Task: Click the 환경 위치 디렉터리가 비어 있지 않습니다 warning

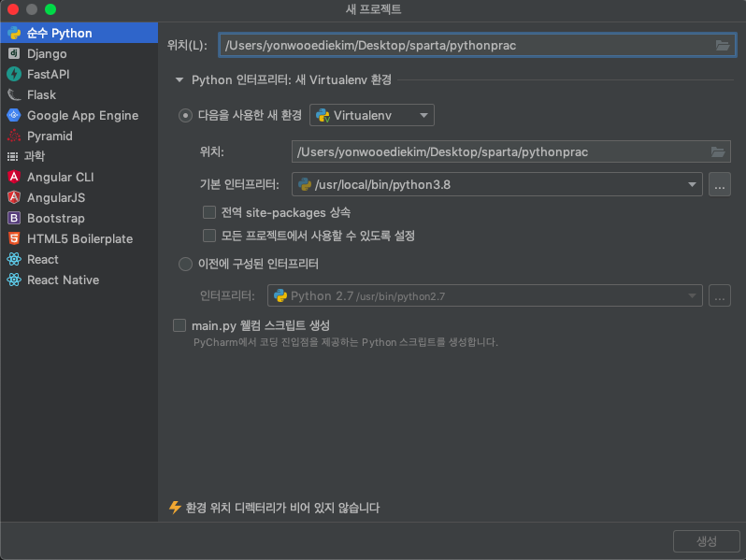Action: tap(282, 508)
